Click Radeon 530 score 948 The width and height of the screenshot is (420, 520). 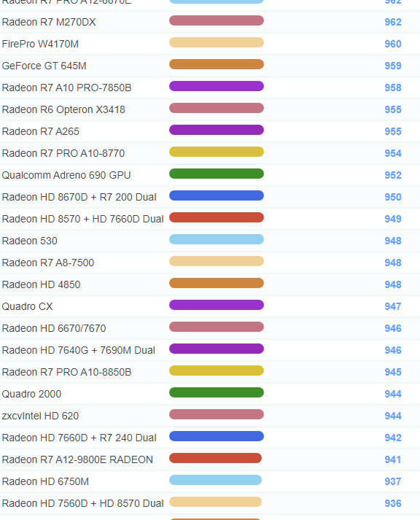click(x=393, y=241)
